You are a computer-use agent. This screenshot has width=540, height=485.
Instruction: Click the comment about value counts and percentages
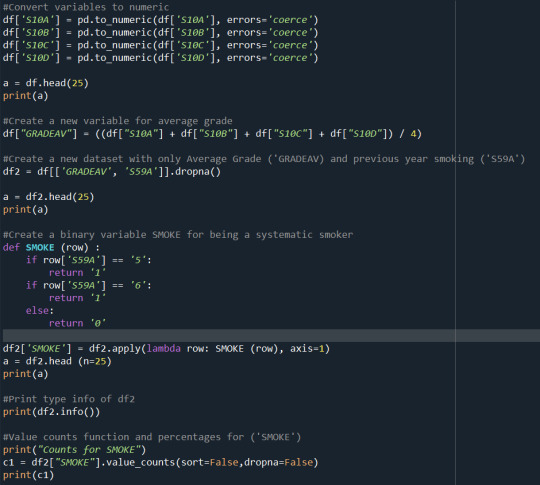[x=152, y=437]
